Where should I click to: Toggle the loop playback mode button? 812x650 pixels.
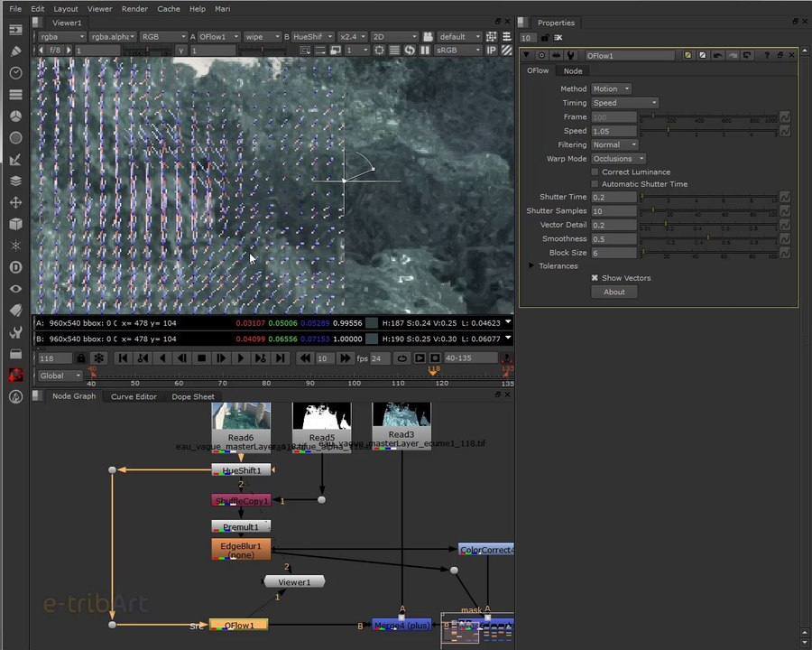(401, 358)
